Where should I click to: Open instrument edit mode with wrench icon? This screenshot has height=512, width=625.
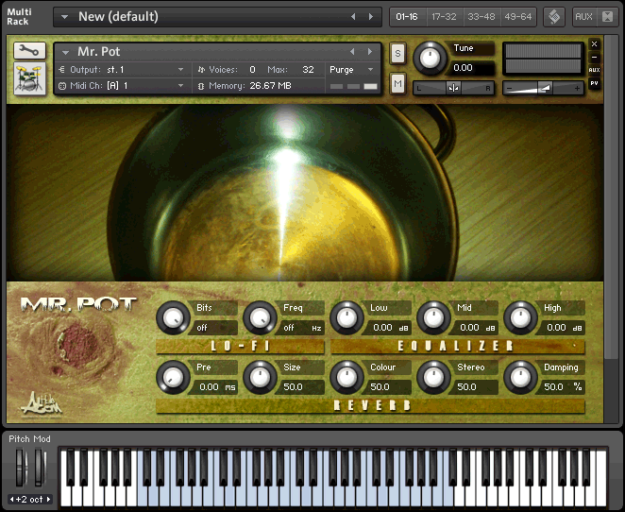click(29, 51)
